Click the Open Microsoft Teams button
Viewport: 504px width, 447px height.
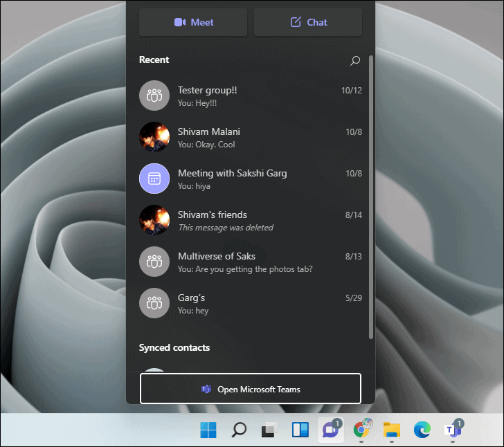tap(251, 388)
